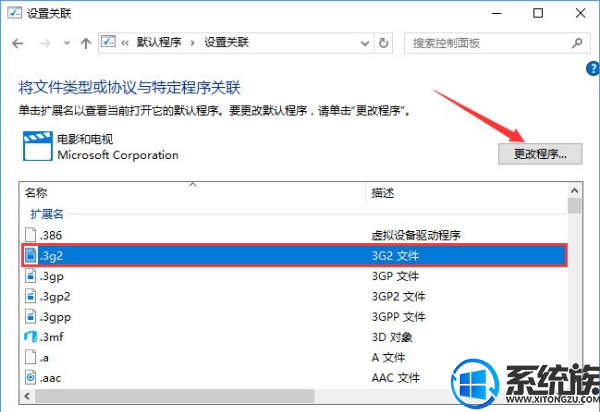The height and width of the screenshot is (412, 600).
Task: Select the .aac extension row
Action: click(x=294, y=378)
